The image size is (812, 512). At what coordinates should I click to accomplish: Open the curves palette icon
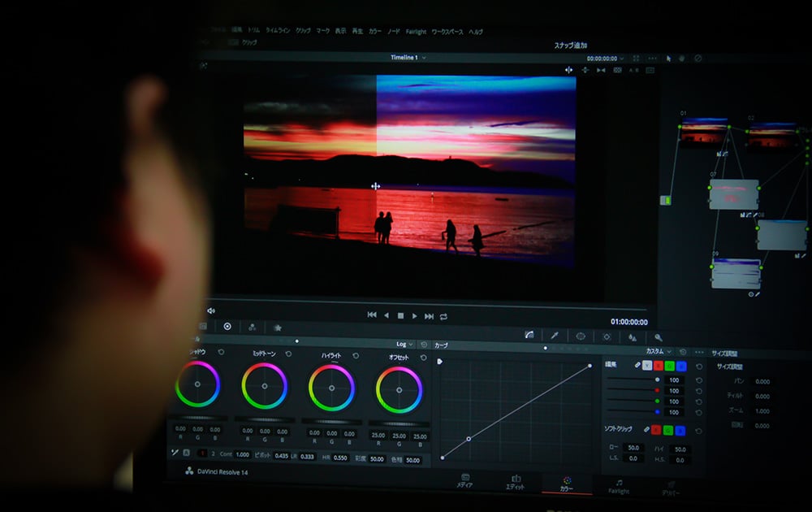coord(529,335)
